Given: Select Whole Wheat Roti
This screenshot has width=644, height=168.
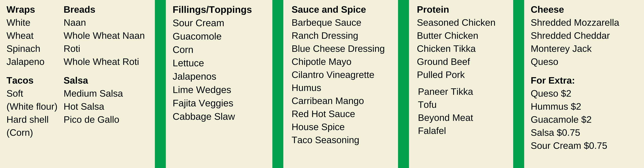Looking at the screenshot, I should click(101, 62).
